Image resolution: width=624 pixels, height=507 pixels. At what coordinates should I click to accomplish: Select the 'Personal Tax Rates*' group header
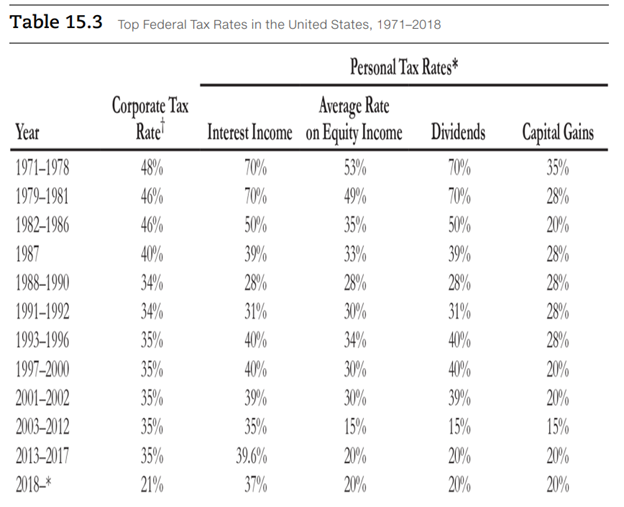click(404, 69)
